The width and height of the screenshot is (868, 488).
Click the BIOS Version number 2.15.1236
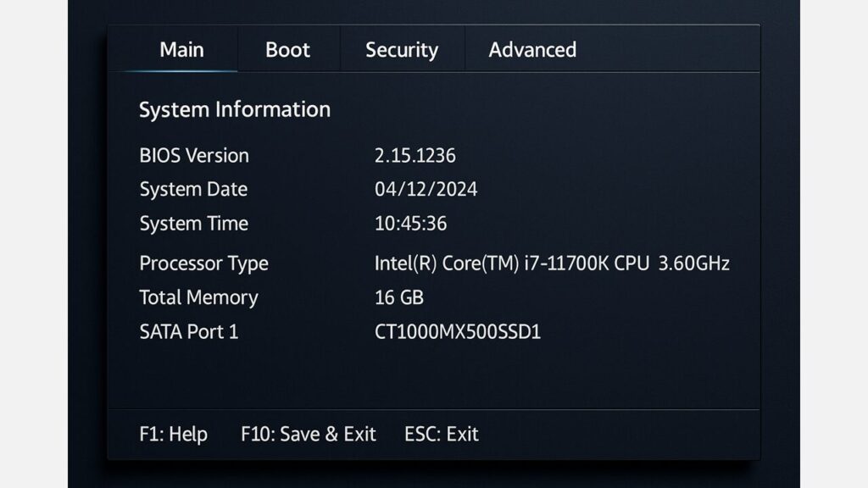(415, 155)
